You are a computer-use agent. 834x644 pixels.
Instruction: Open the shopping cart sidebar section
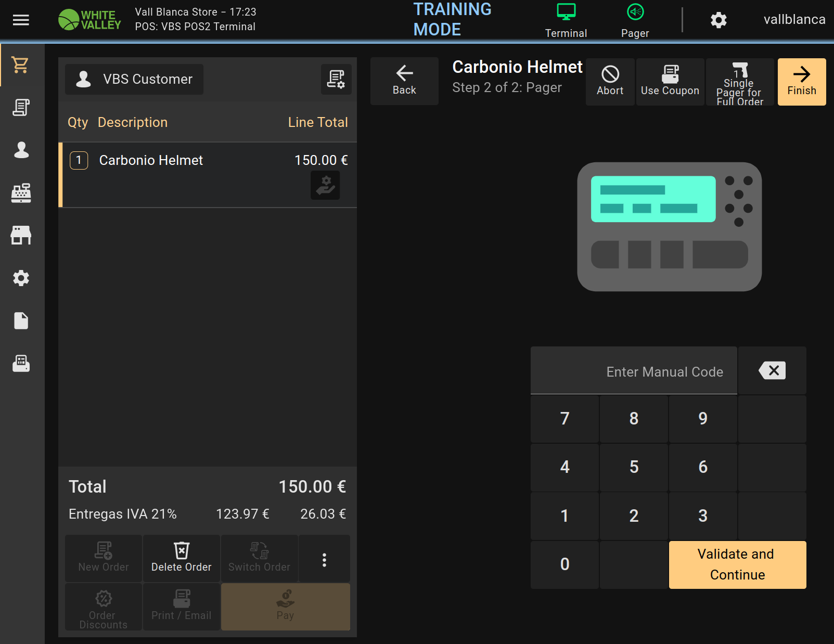tap(21, 65)
